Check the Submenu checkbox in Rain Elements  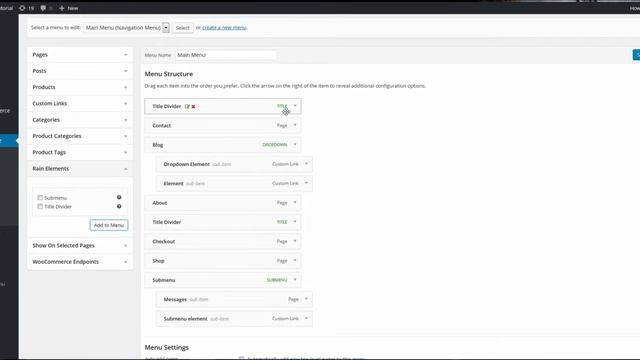tap(40, 198)
